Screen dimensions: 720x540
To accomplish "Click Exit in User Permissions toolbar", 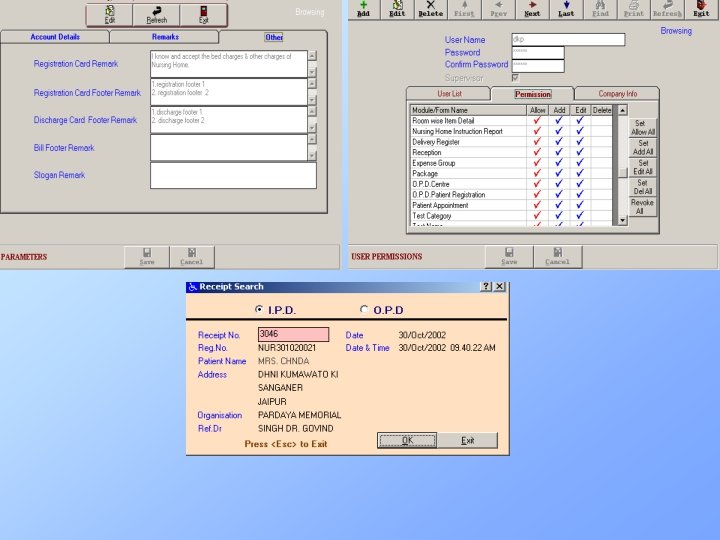I will click(x=701, y=9).
